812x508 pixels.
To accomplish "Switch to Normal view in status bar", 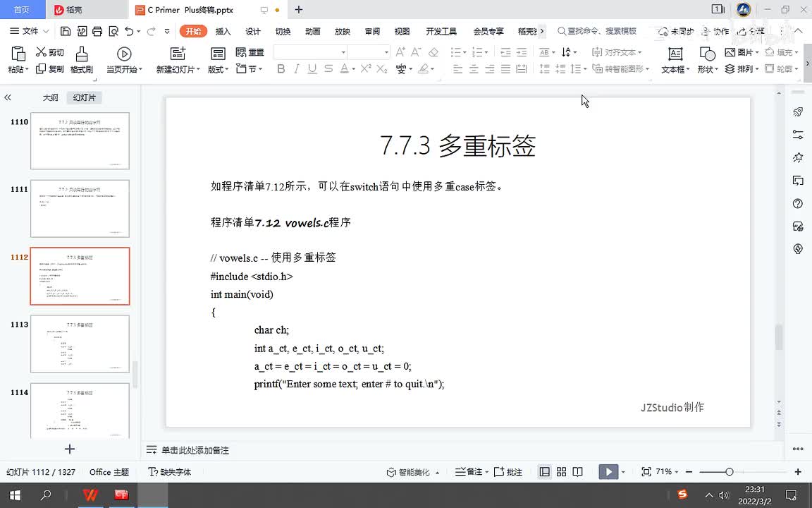I will click(544, 472).
